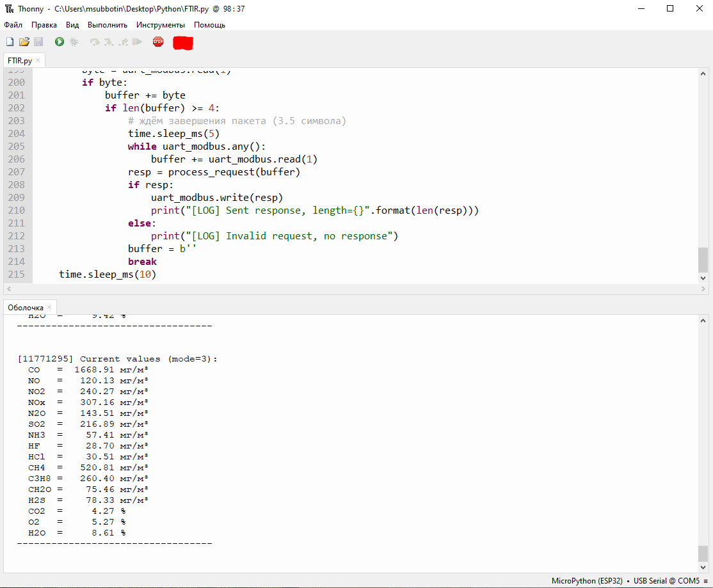The width and height of the screenshot is (713, 588).
Task: Select the Оболочка shell tab
Action: [26, 308]
